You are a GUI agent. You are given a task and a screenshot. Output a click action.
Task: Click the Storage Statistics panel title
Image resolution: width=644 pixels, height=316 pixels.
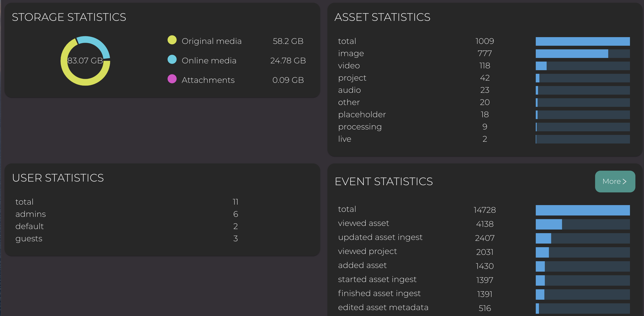69,17
